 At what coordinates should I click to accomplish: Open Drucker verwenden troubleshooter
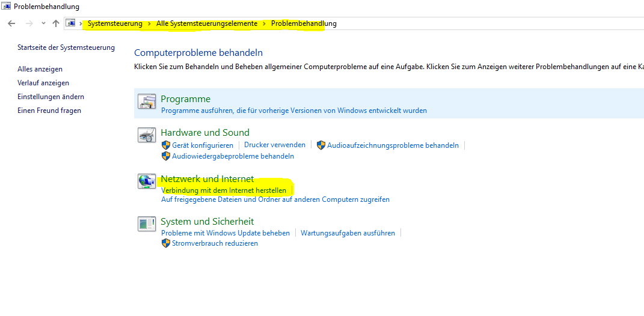(275, 145)
